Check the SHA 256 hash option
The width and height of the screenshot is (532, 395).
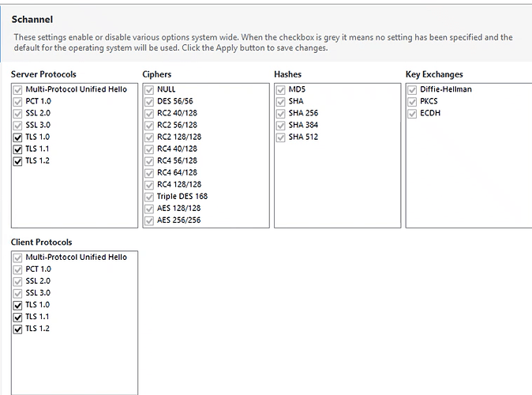[x=281, y=114]
